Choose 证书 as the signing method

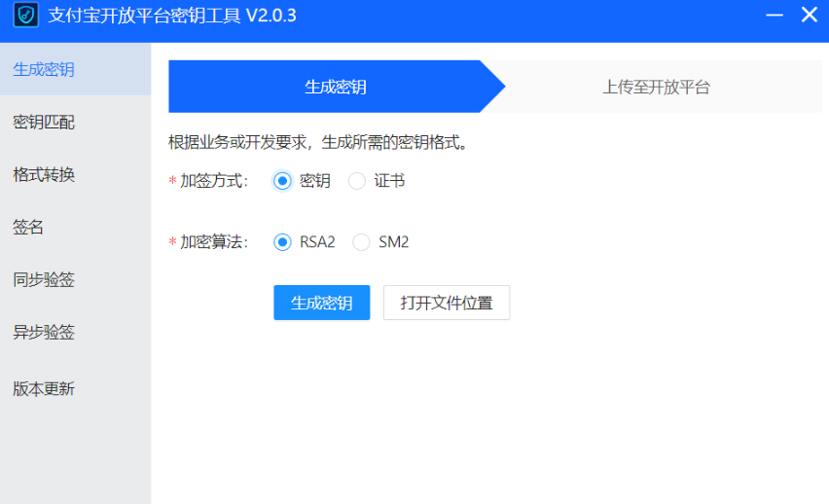357,181
